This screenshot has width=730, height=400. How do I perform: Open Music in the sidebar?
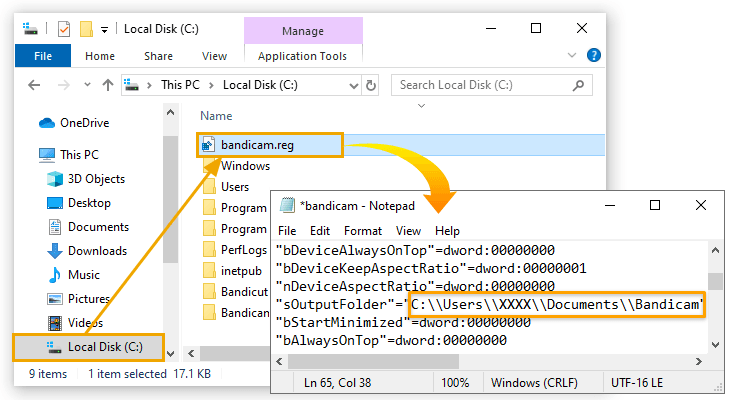[x=84, y=275]
